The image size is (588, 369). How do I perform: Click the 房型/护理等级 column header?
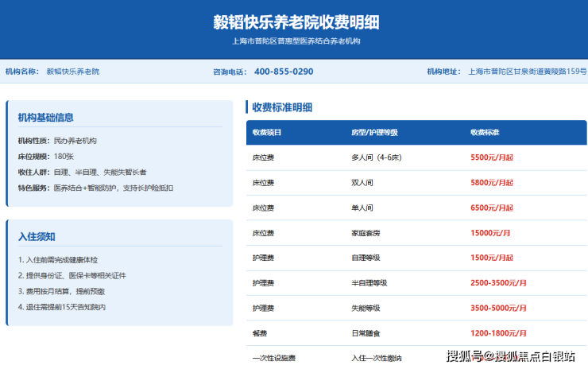[374, 132]
